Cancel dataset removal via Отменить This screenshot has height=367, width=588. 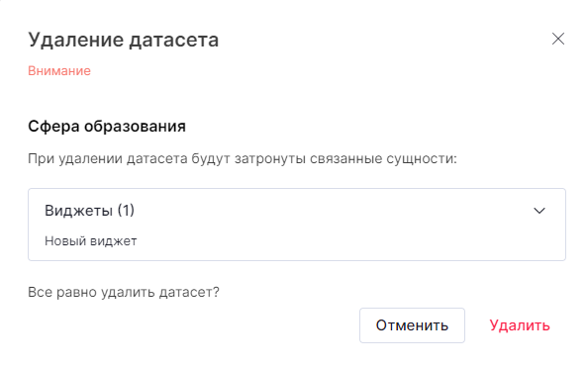coord(412,325)
